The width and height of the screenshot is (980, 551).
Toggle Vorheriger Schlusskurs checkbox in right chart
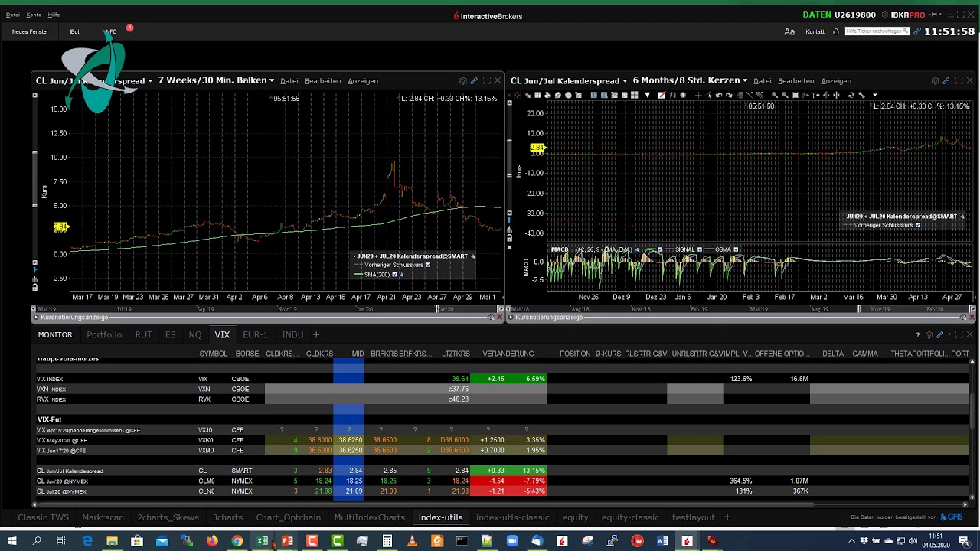(917, 226)
